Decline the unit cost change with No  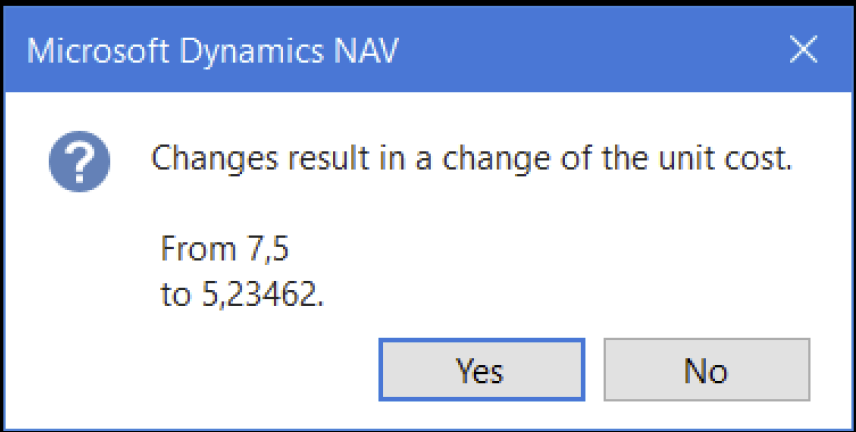click(x=706, y=370)
